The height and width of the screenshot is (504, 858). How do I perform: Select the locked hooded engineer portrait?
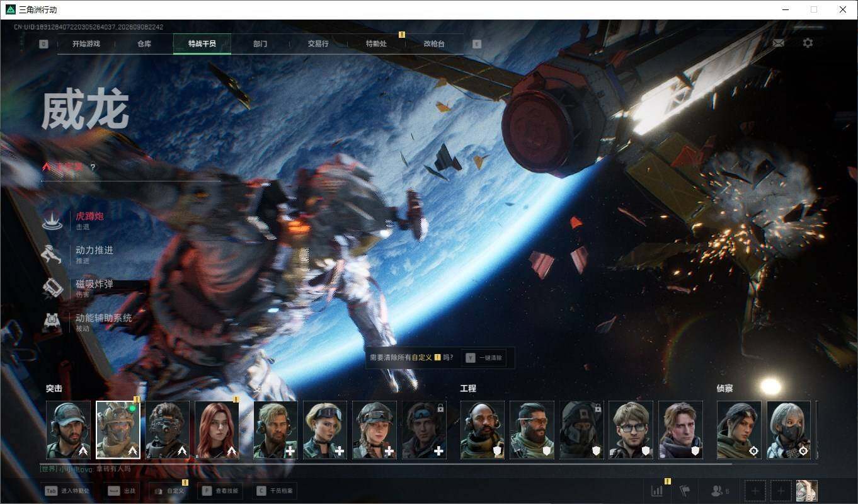[581, 430]
